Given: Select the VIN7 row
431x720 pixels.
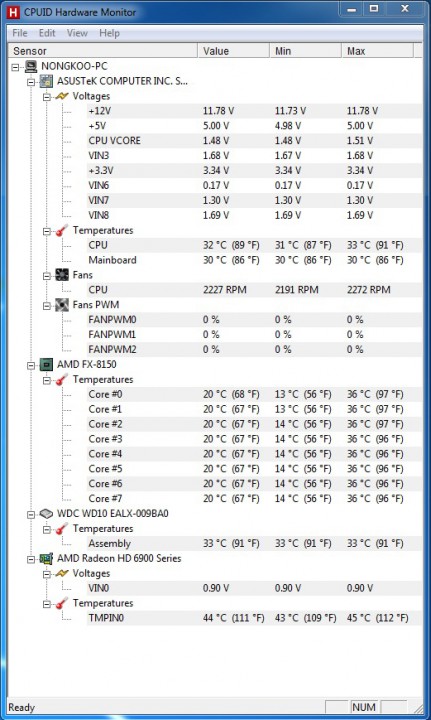Looking at the screenshot, I should click(255, 200).
